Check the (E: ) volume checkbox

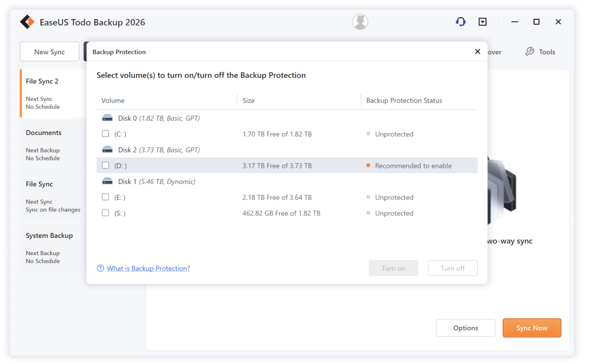(x=105, y=197)
